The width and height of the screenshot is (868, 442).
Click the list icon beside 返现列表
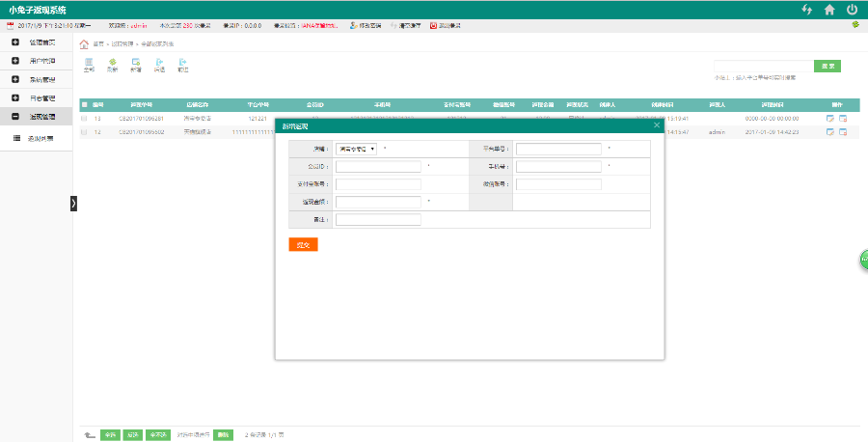(x=16, y=138)
